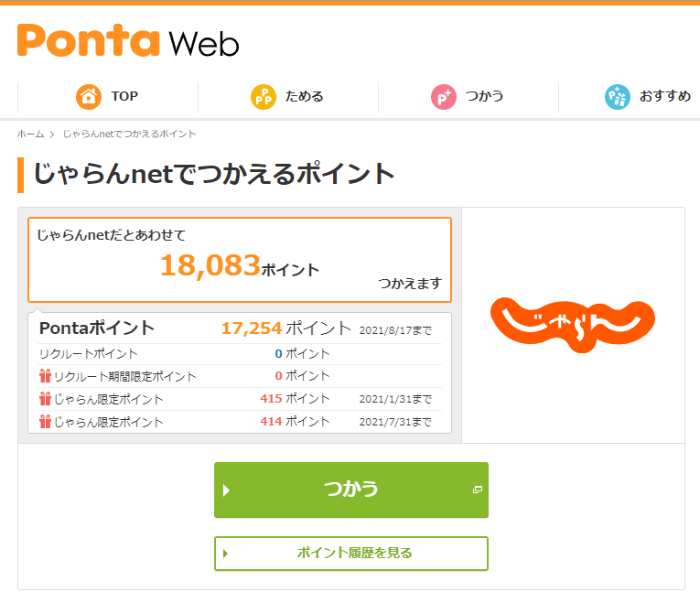Click the blue おすすめ gift icon
This screenshot has height=603, width=700.
pyautogui.click(x=618, y=96)
